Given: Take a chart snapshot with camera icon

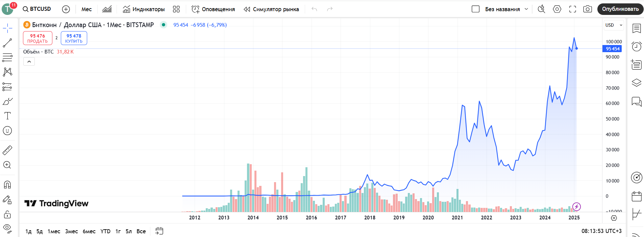Looking at the screenshot, I should [x=588, y=9].
